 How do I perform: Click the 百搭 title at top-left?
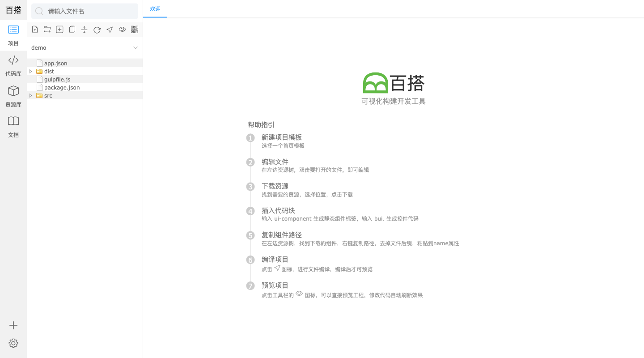click(13, 10)
